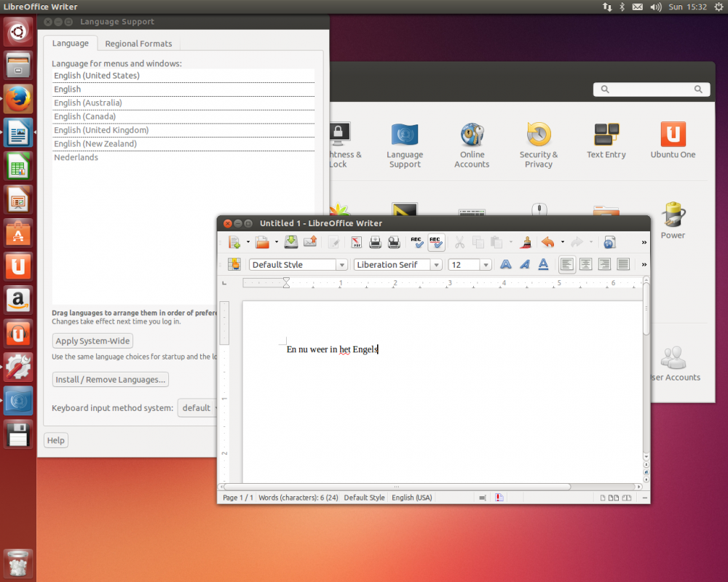Image resolution: width=728 pixels, height=582 pixels.
Task: Click the Open folder icon in Writer
Action: coord(262,242)
